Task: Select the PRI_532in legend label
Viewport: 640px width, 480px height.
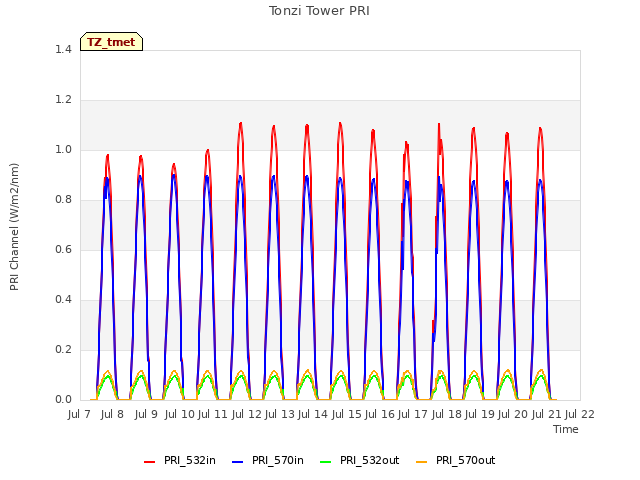Action: (190, 460)
